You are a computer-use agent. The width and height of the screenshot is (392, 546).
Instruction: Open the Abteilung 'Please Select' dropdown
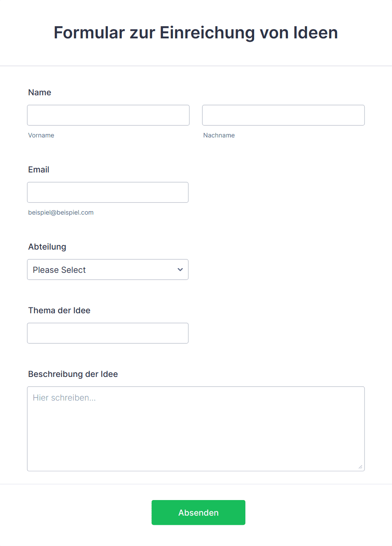108,269
